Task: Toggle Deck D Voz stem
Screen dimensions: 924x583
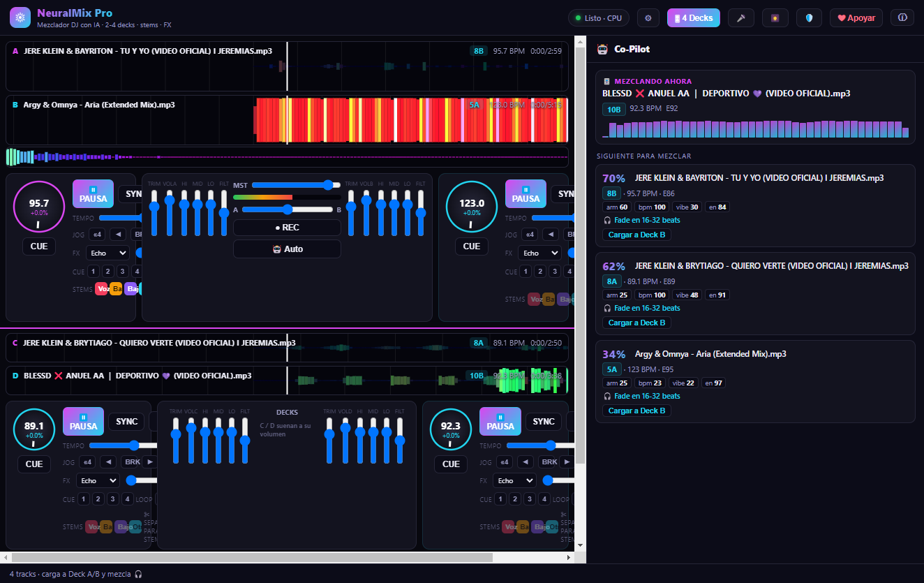Action: [x=508, y=527]
